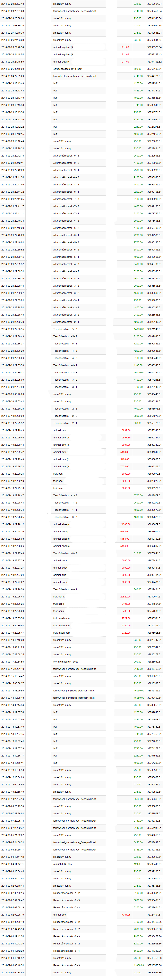Screen dimensions: 163x980
Task: Select the date 2014-09-20 18:03:41
Action: (12, 401)
